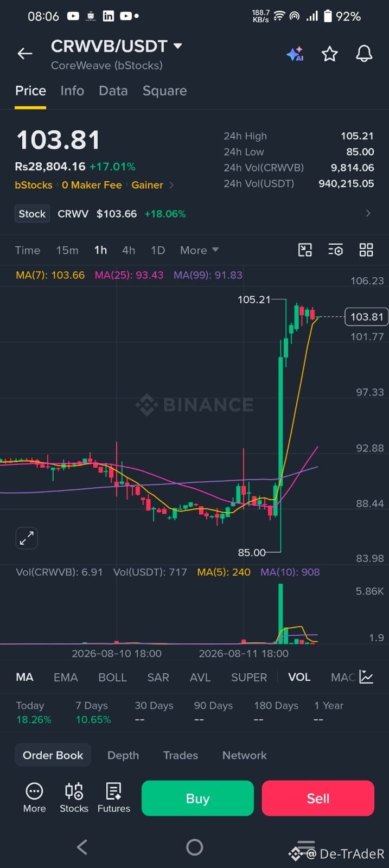Toggle the VOL sub-indicator
This screenshot has height=868, width=389.
tap(299, 677)
